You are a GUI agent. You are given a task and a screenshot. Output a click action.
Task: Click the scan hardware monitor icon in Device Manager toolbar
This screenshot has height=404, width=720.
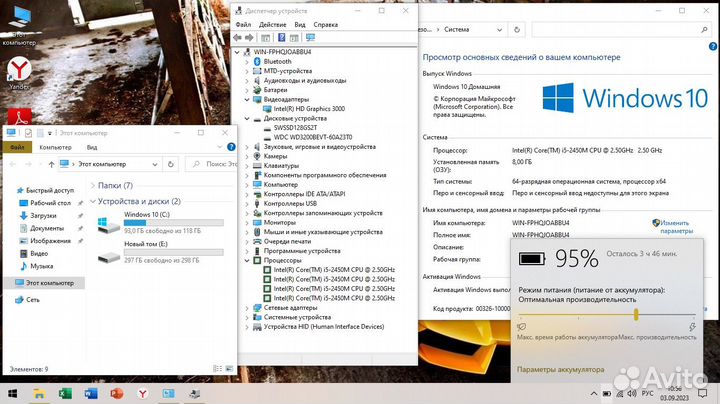310,38
